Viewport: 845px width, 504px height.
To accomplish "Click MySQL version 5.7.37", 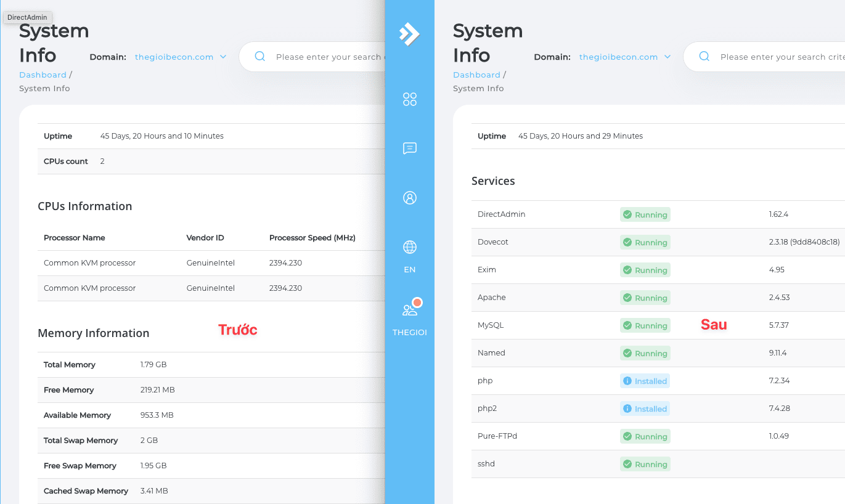I will click(779, 325).
